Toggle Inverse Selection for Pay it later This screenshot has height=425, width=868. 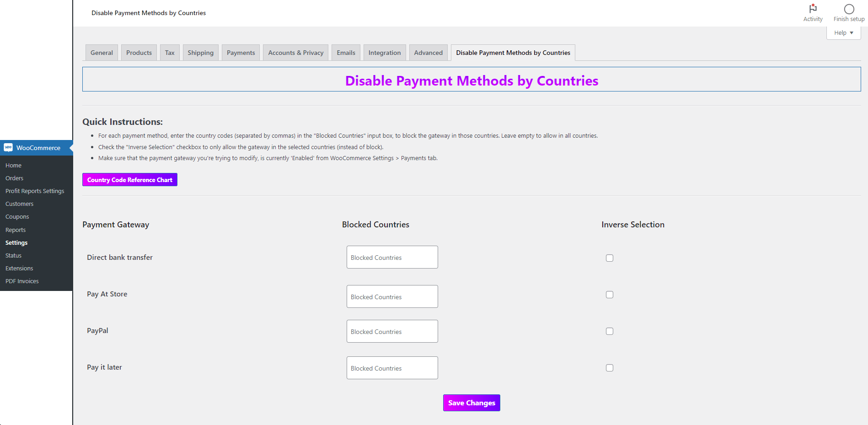pyautogui.click(x=609, y=367)
